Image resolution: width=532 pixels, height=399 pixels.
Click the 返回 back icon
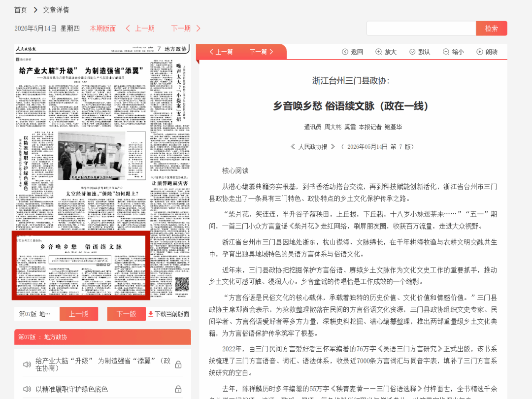coord(345,52)
